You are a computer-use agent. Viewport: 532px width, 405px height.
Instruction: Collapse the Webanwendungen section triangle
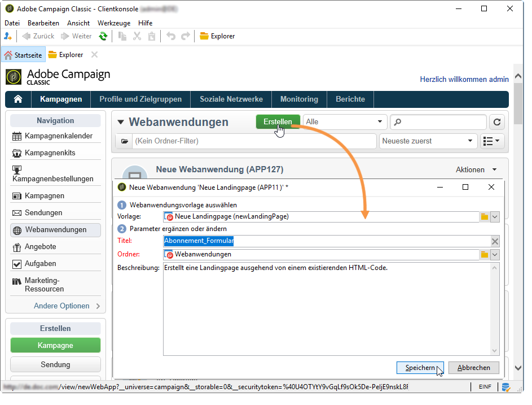click(x=120, y=122)
